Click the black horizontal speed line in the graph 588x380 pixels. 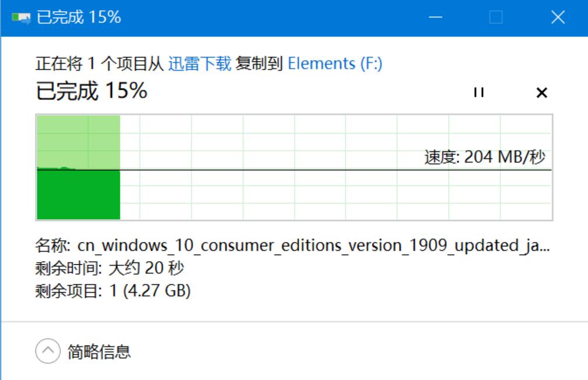point(350,170)
